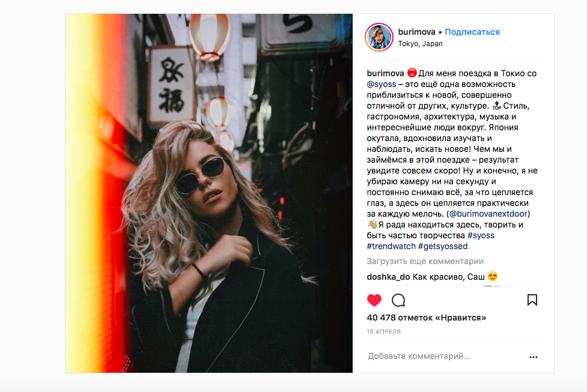The height and width of the screenshot is (392, 587).
Task: Open the #trendwatch hashtag
Action: pyautogui.click(x=391, y=247)
